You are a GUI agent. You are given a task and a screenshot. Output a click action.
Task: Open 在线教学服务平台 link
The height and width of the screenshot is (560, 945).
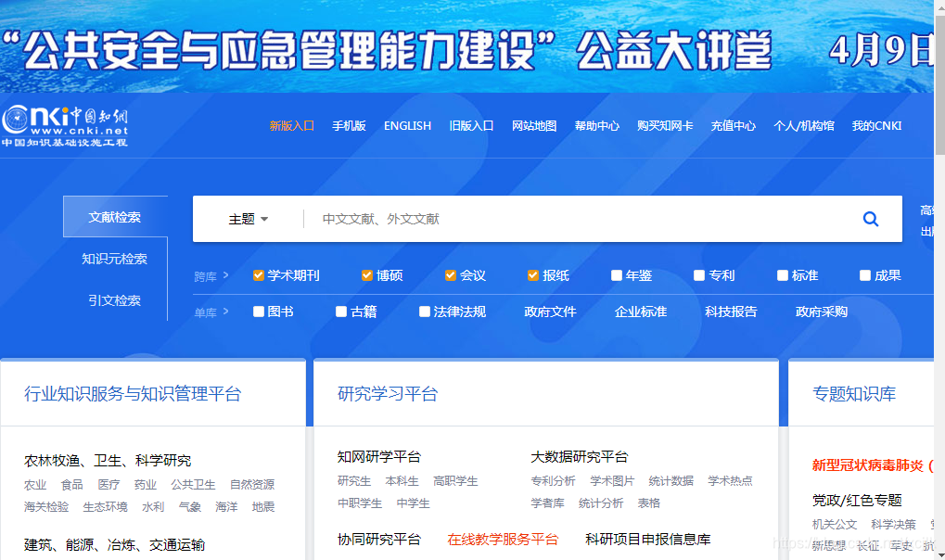(x=503, y=539)
